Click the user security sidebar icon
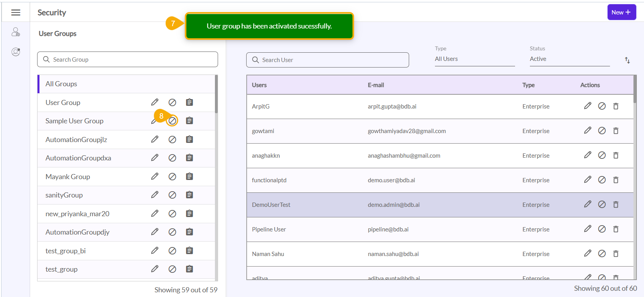 point(16,32)
